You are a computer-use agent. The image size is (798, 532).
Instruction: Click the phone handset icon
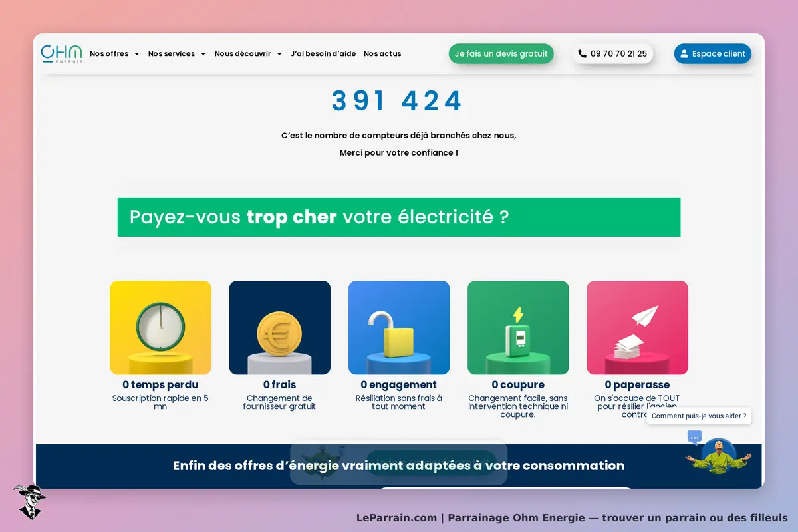coord(583,54)
